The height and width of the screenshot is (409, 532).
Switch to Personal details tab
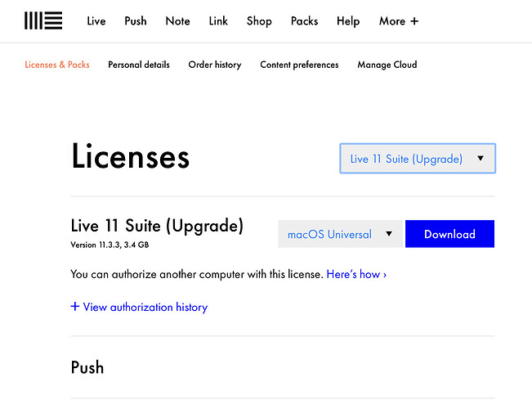[x=139, y=65]
